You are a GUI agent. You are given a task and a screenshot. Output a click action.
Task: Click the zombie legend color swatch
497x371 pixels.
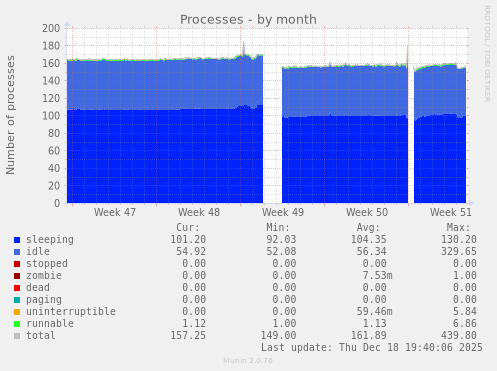tap(17, 276)
